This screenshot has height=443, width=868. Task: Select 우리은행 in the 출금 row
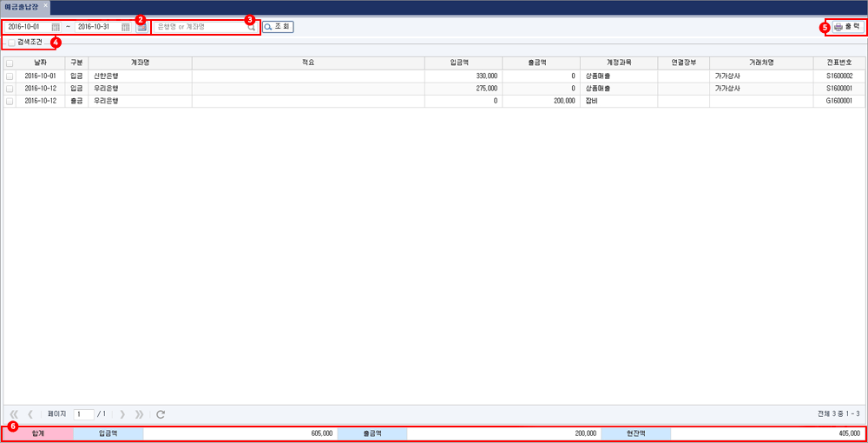(x=140, y=102)
